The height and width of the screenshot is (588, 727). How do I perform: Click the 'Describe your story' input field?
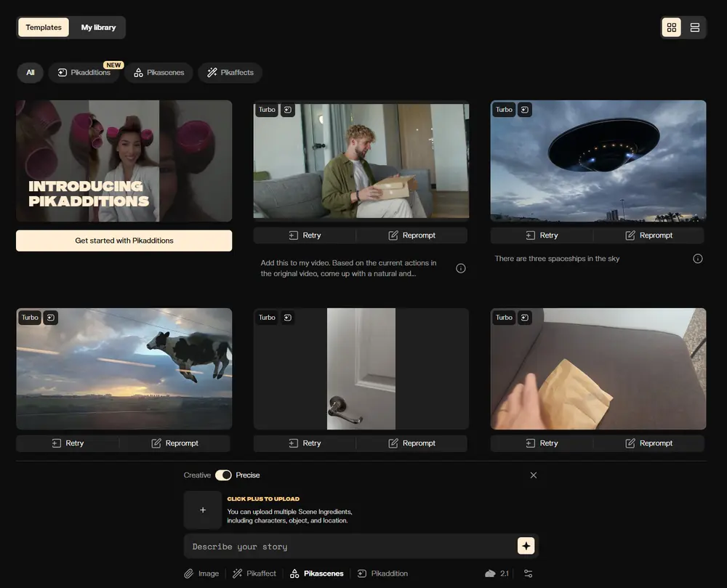click(x=349, y=547)
